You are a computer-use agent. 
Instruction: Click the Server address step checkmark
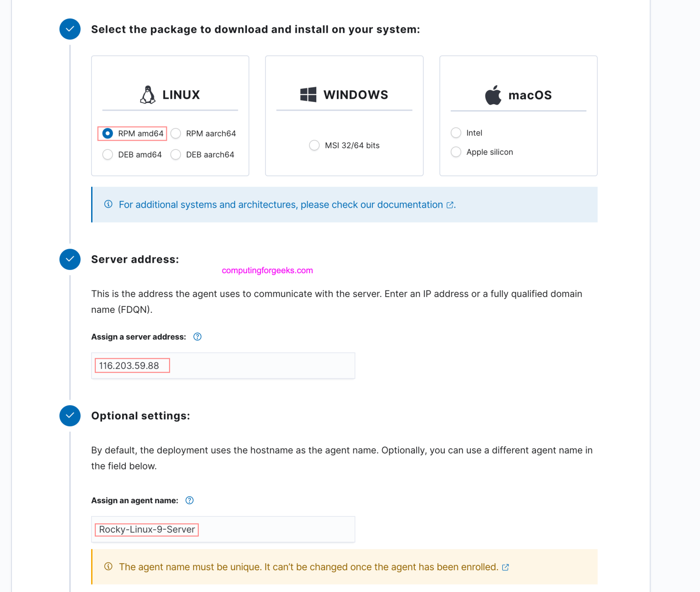click(70, 260)
